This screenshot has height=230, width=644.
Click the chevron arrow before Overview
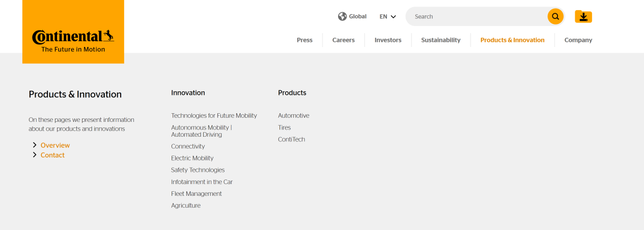click(x=35, y=145)
